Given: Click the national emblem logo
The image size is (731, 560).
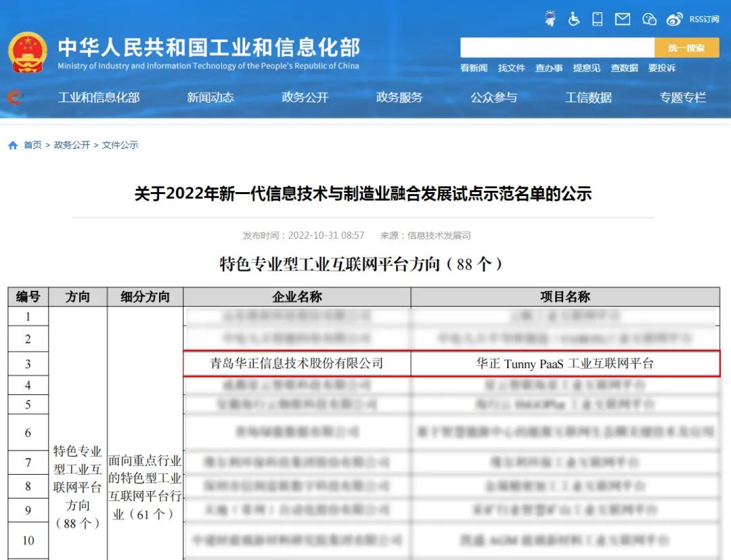Looking at the screenshot, I should [28, 52].
